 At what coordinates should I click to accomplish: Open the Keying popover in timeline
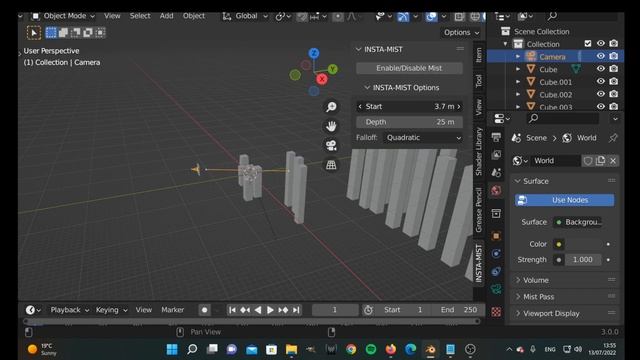pyautogui.click(x=111, y=310)
